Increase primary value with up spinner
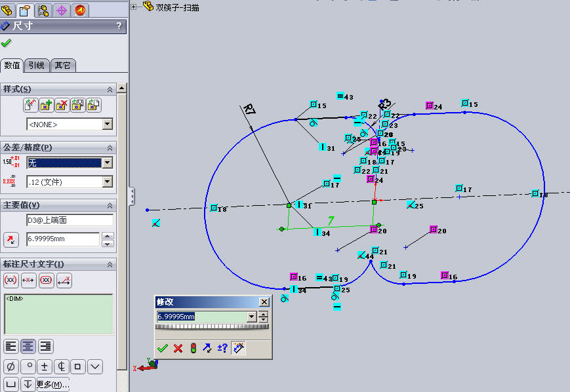This screenshot has height=392, width=570. [107, 236]
